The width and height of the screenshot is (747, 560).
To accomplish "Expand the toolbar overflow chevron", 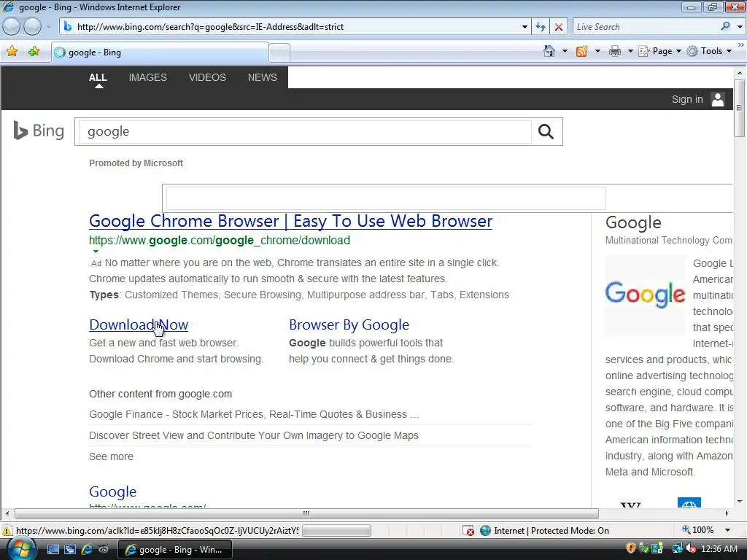I will pyautogui.click(x=741, y=45).
